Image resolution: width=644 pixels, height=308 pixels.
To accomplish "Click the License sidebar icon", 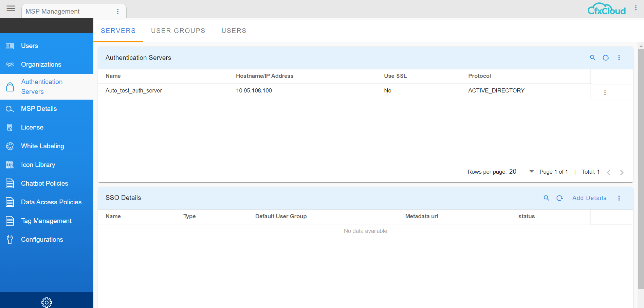I will pos(10,127).
